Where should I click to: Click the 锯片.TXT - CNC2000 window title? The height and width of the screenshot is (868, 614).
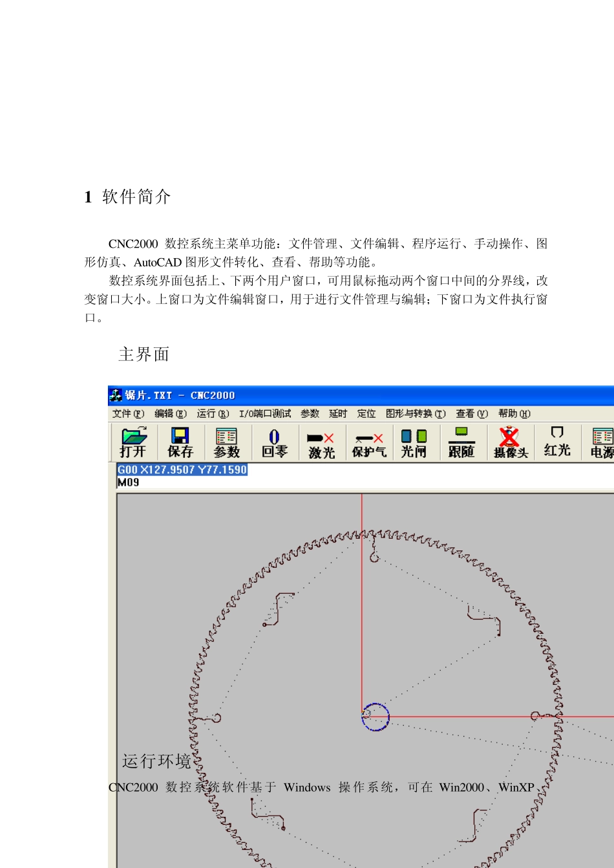180,395
